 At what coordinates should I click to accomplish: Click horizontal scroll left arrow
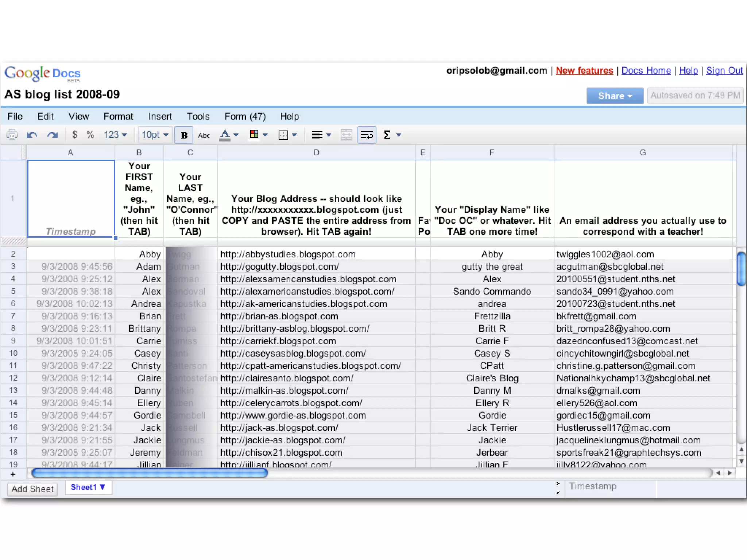click(718, 473)
